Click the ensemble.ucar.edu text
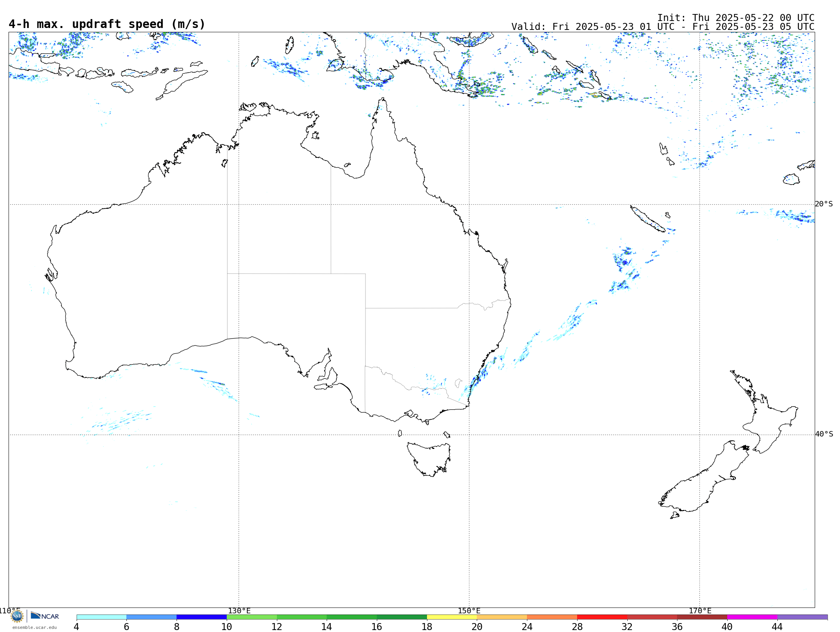This screenshot has height=632, width=840. (x=35, y=627)
